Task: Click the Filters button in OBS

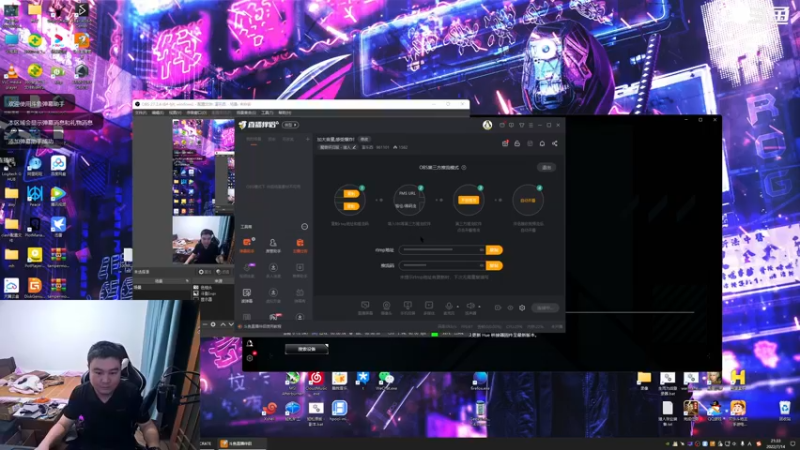Action: click(222, 272)
